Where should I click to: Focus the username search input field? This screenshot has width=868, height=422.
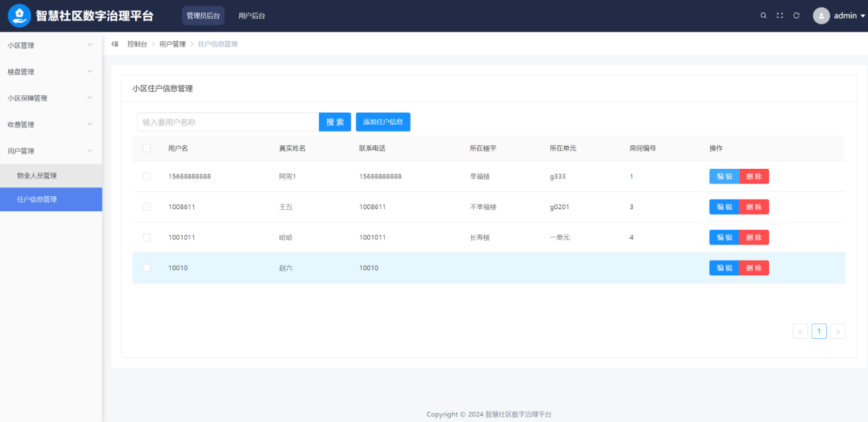[x=228, y=122]
